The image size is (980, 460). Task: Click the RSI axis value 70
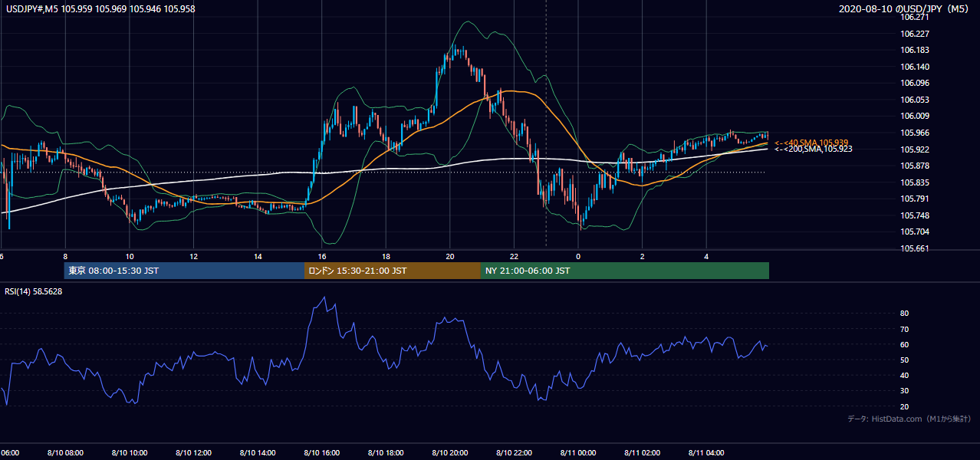pyautogui.click(x=904, y=329)
